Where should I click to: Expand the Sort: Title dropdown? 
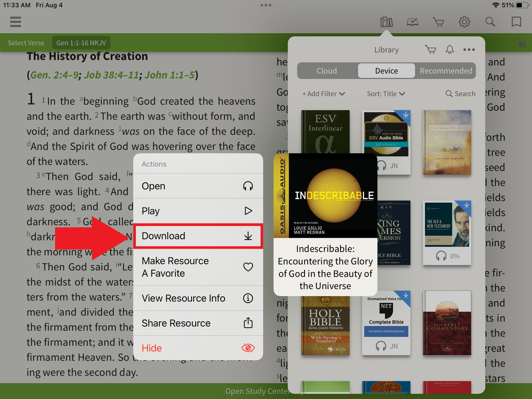(386, 94)
